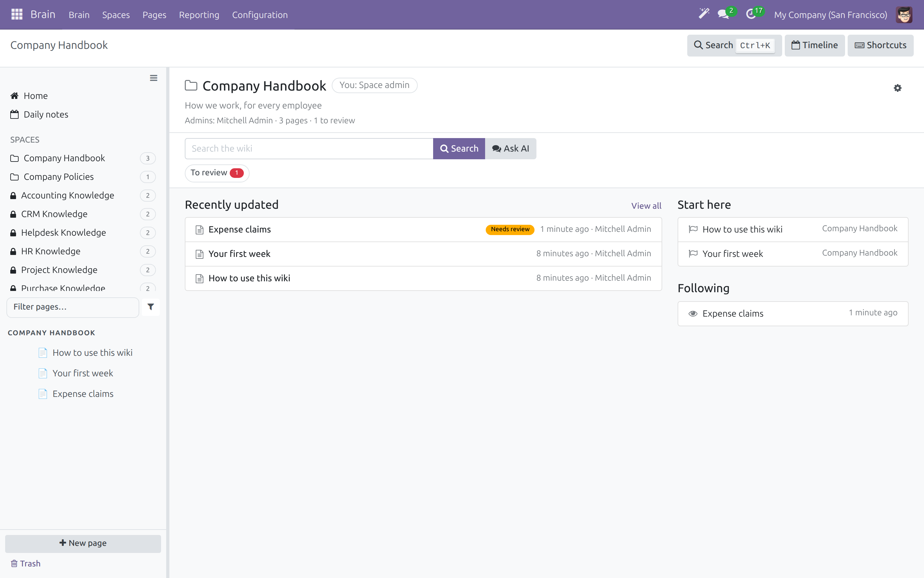Open the Brain menu item

[x=79, y=15]
